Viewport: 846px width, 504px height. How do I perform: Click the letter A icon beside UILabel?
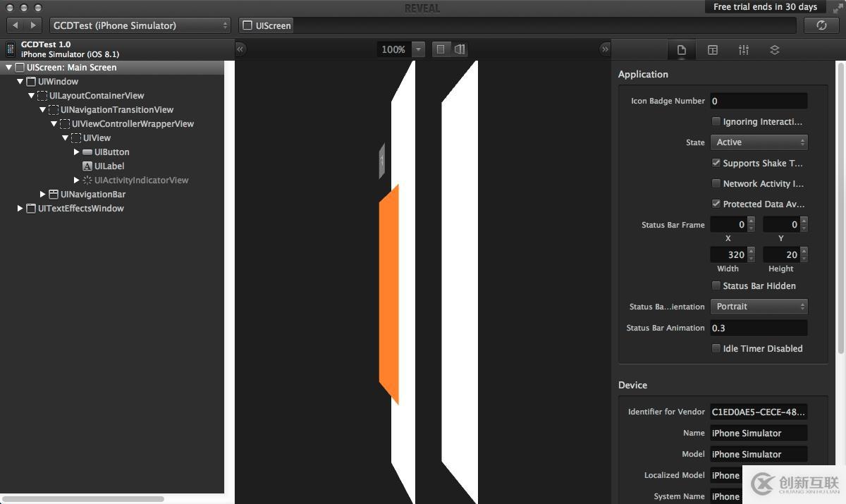point(87,166)
